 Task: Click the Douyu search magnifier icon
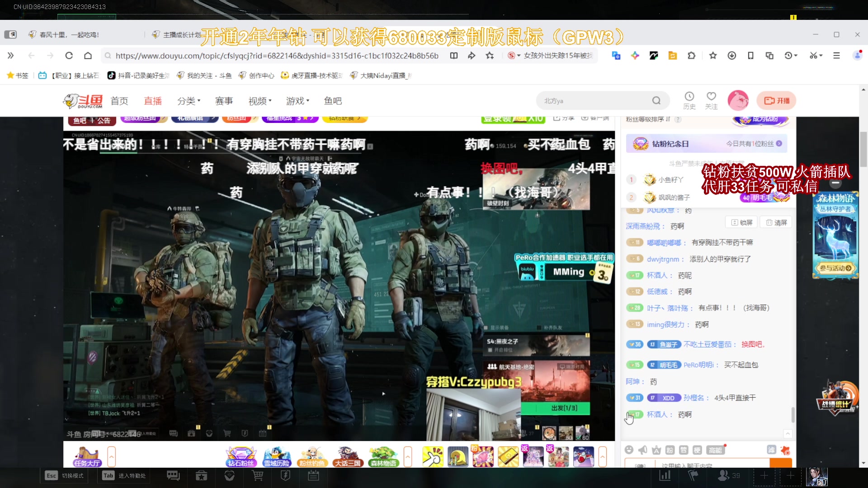[x=656, y=100]
